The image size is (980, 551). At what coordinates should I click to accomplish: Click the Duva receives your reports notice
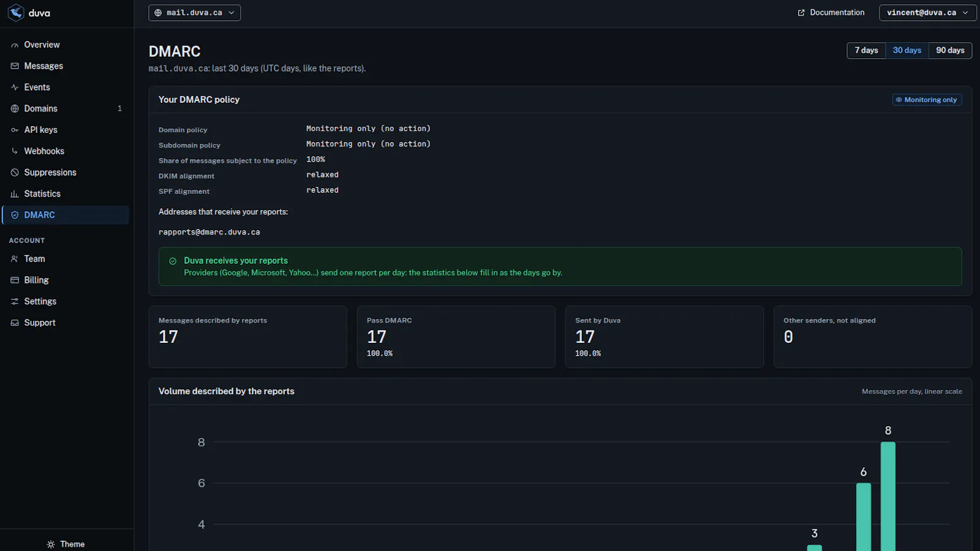pos(560,266)
